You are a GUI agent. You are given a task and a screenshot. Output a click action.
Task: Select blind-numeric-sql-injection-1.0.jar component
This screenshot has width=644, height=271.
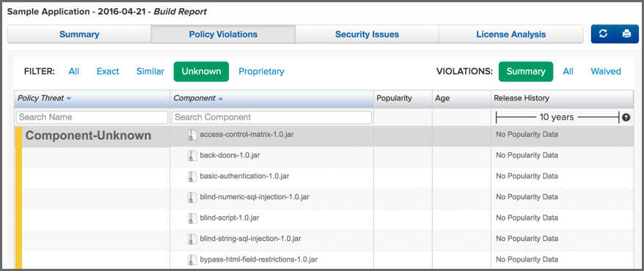point(255,197)
